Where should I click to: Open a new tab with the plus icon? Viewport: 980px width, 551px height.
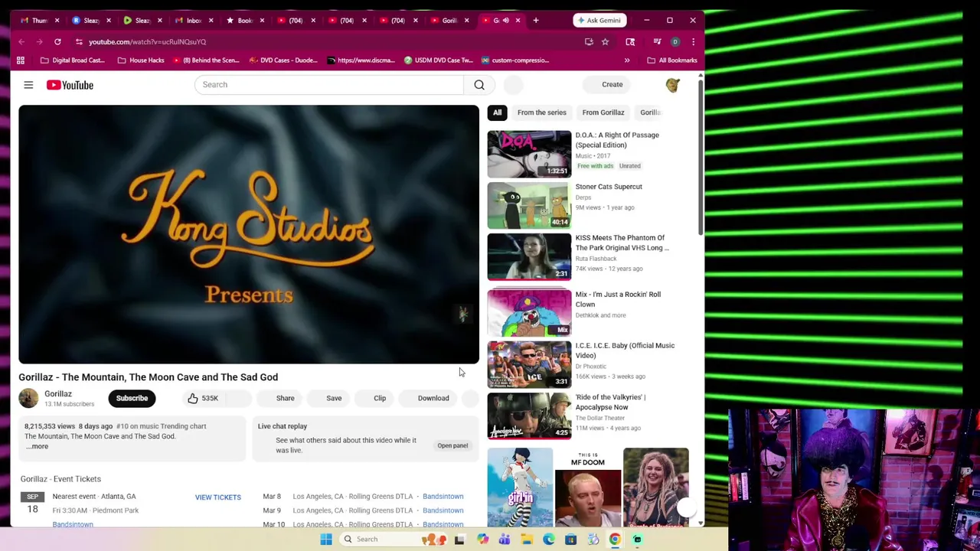pyautogui.click(x=536, y=21)
